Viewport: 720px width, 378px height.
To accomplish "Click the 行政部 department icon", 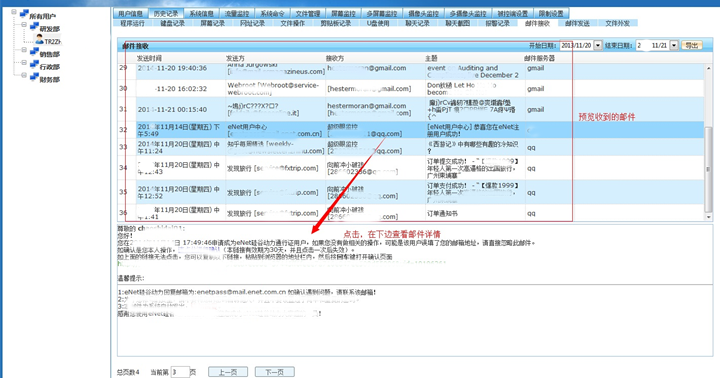I will pyautogui.click(x=34, y=65).
